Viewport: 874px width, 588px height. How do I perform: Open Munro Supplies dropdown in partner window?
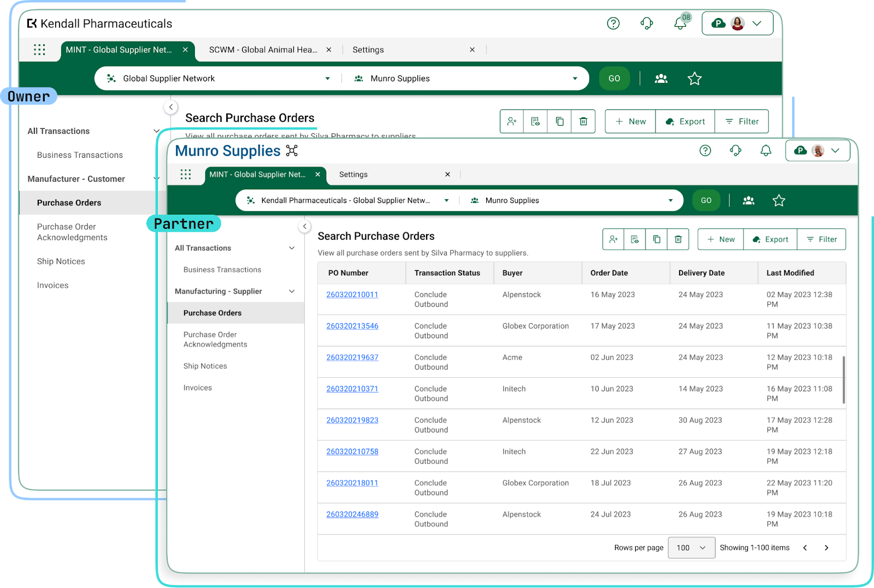tap(572, 200)
